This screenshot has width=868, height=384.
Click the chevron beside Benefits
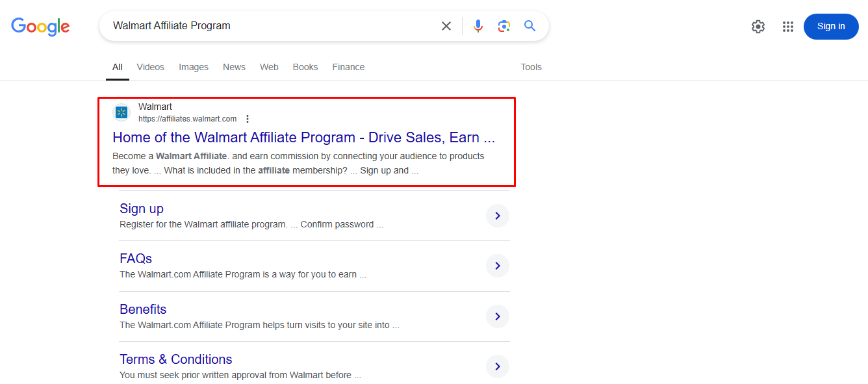tap(498, 316)
